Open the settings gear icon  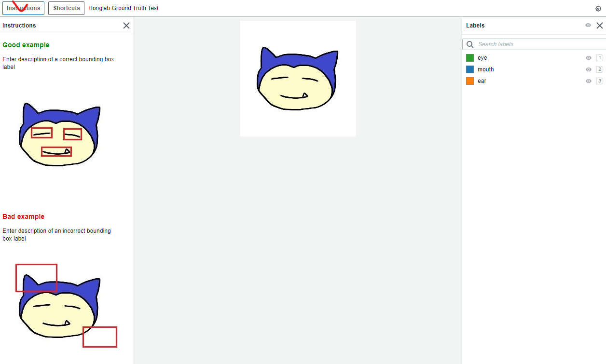[x=598, y=9]
